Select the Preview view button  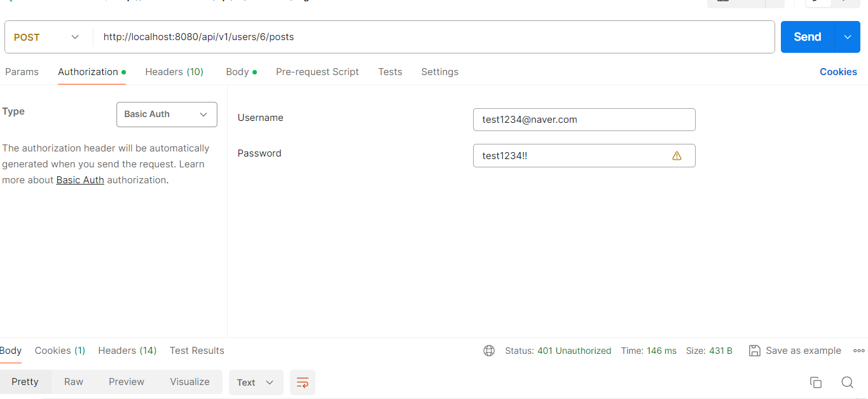[127, 382]
